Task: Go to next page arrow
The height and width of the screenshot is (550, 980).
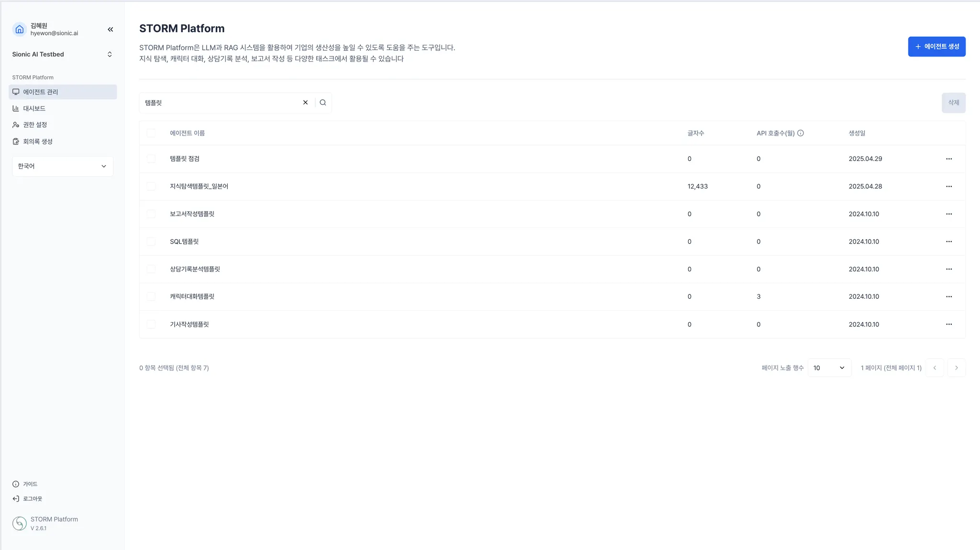Action: point(956,368)
